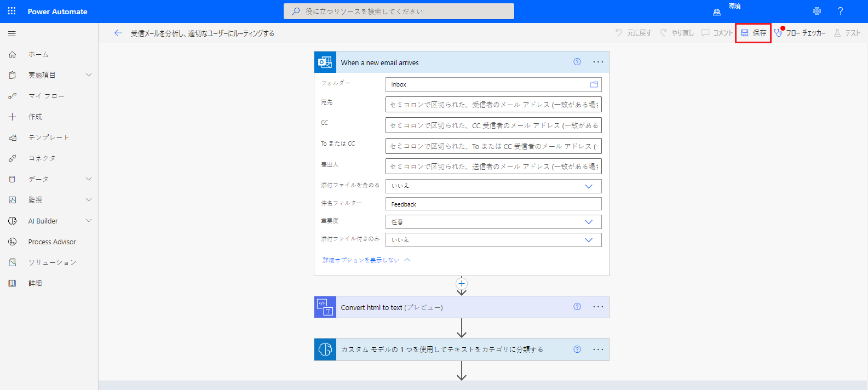Click the CC address field
Screen dimensions: 868x390
click(x=493, y=125)
